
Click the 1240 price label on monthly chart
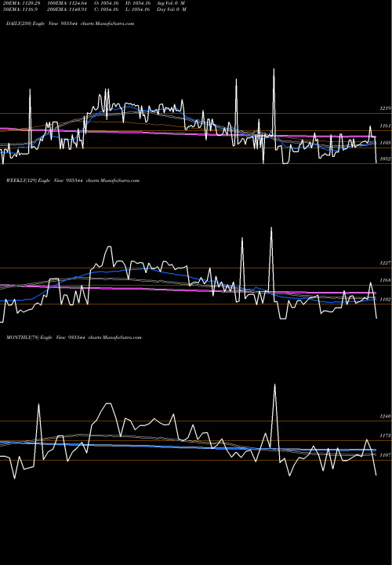pos(385,417)
